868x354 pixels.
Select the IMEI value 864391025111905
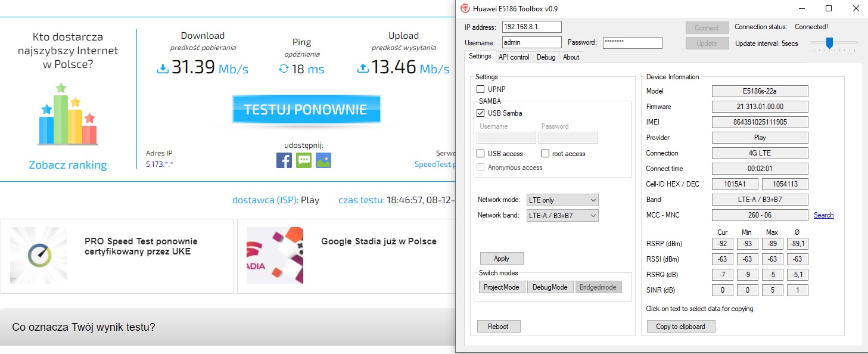pos(760,122)
